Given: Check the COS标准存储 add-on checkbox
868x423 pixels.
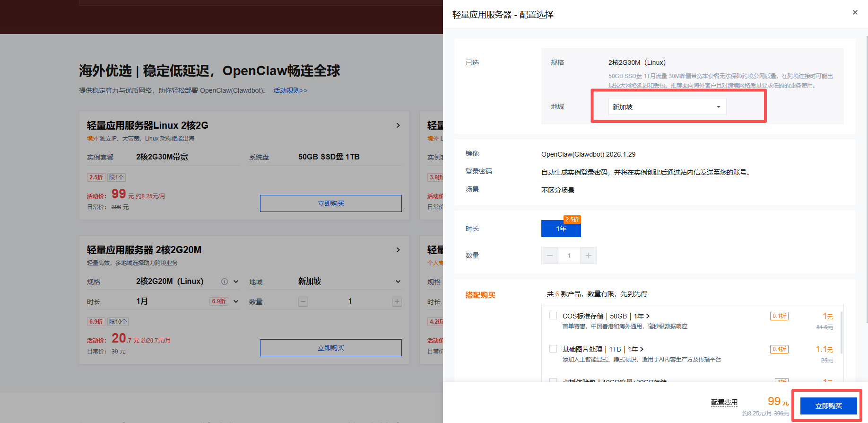Looking at the screenshot, I should [553, 316].
